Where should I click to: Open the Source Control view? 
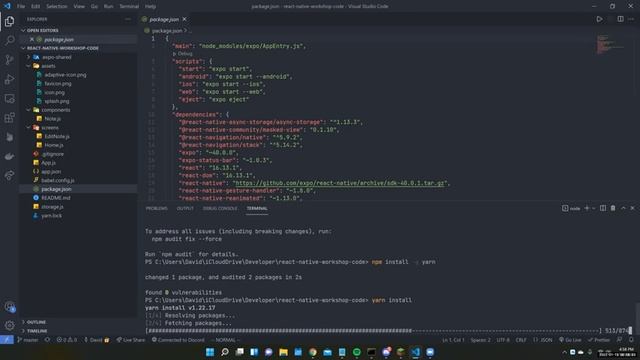tap(9, 60)
